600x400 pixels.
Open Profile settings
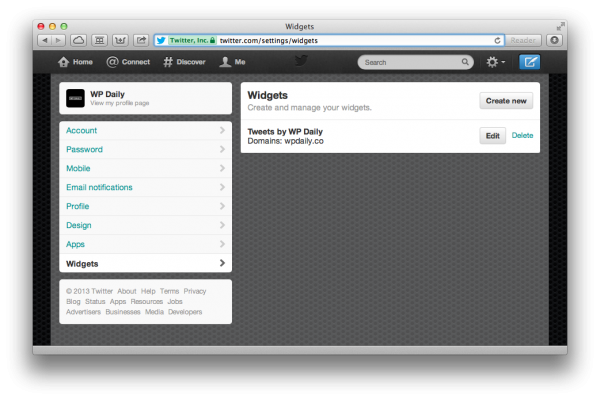[x=145, y=206]
